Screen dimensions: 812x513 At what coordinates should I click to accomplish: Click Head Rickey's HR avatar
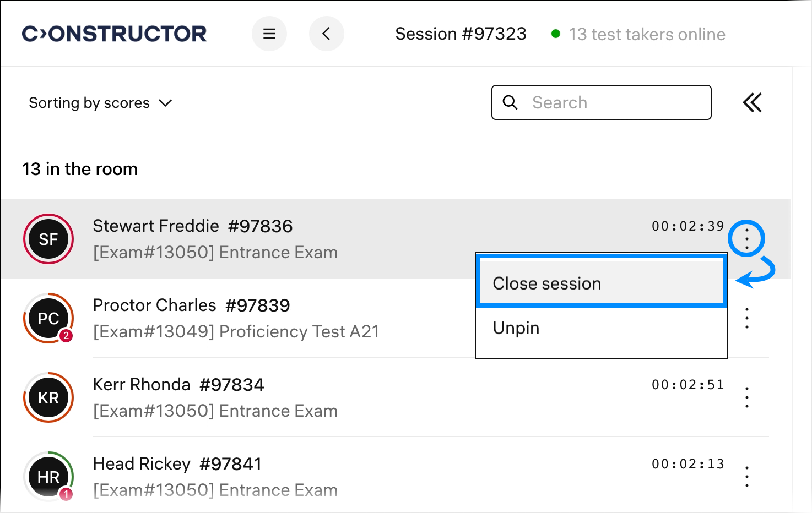point(48,477)
